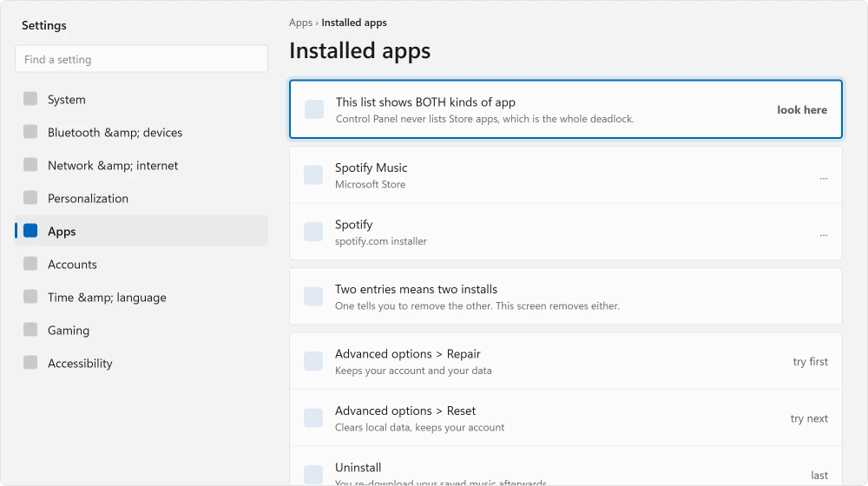This screenshot has height=486, width=868.
Task: Click the 'last' label on Uninstall row
Action: tap(819, 475)
